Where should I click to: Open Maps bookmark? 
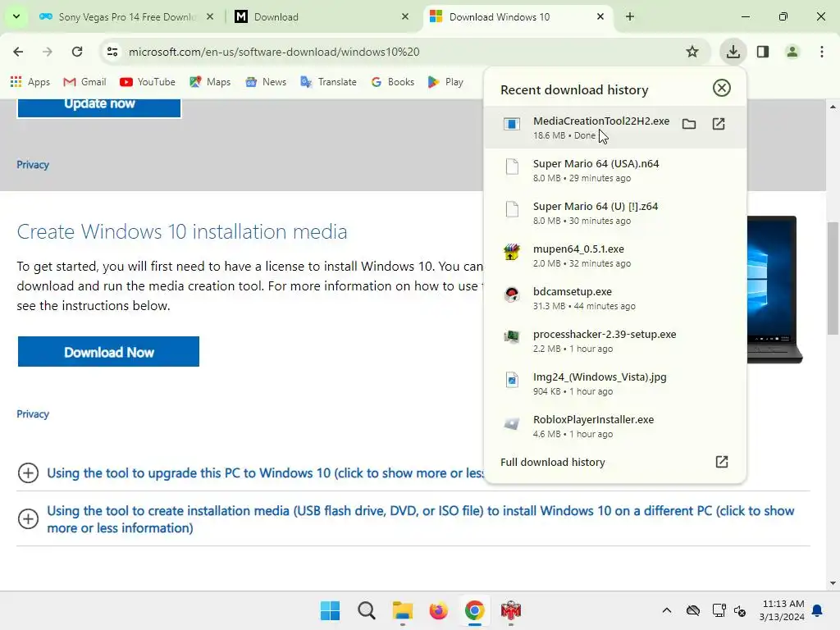210,82
